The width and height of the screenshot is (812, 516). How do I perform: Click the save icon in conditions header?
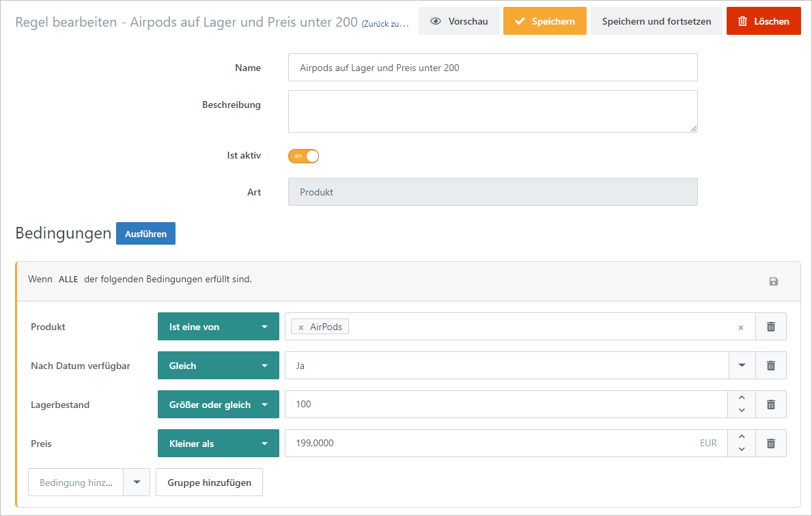[773, 282]
